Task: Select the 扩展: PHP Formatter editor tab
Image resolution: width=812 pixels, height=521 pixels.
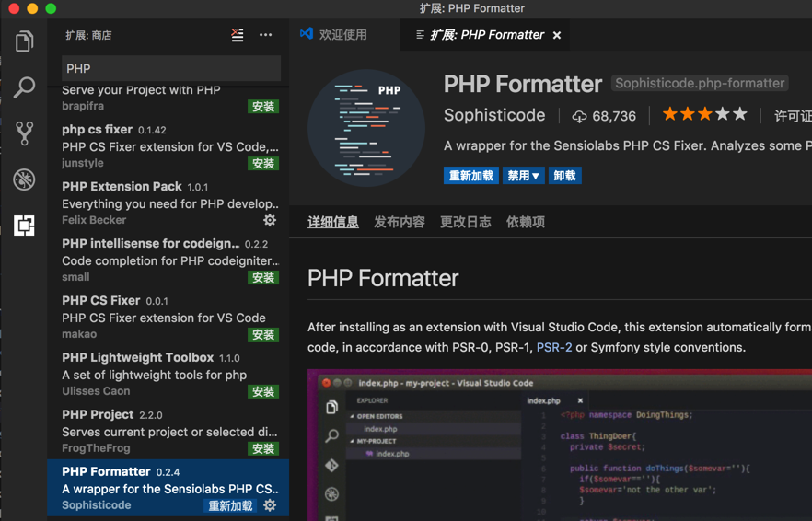Action: pos(484,35)
